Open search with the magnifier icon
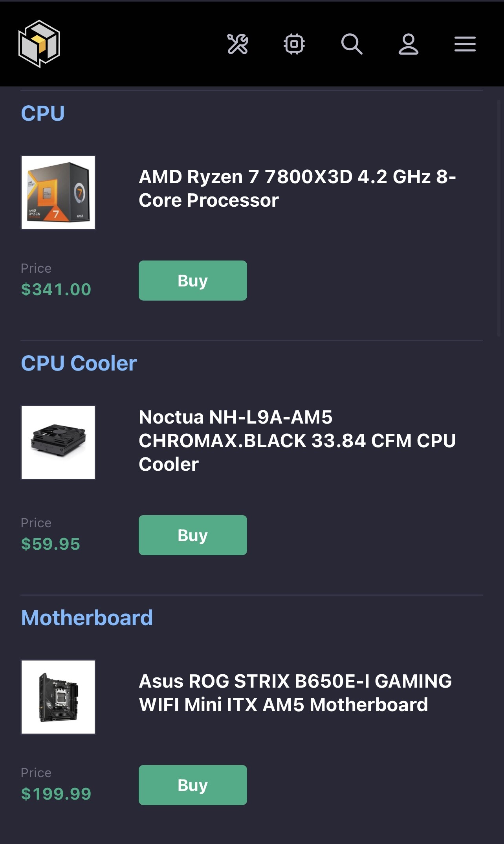504x844 pixels. coord(352,44)
